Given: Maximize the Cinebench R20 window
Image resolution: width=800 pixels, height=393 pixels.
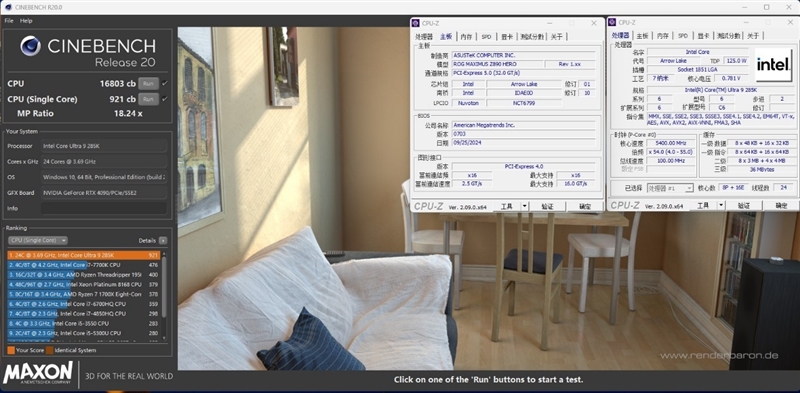Looking at the screenshot, I should (x=766, y=7).
